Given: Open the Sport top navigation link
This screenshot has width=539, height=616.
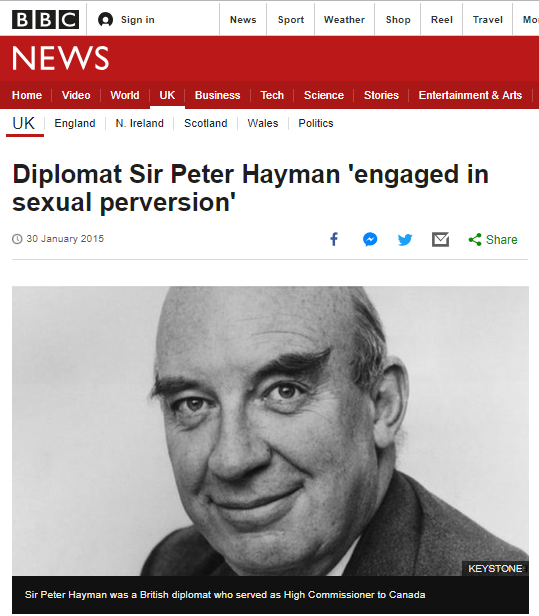Looking at the screenshot, I should click(x=291, y=20).
